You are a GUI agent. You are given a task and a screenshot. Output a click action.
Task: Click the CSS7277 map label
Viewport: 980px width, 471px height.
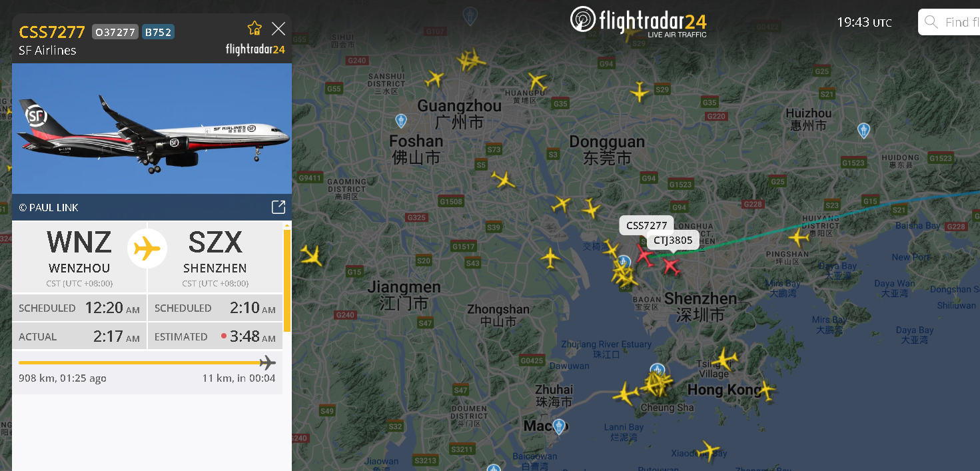click(x=646, y=225)
